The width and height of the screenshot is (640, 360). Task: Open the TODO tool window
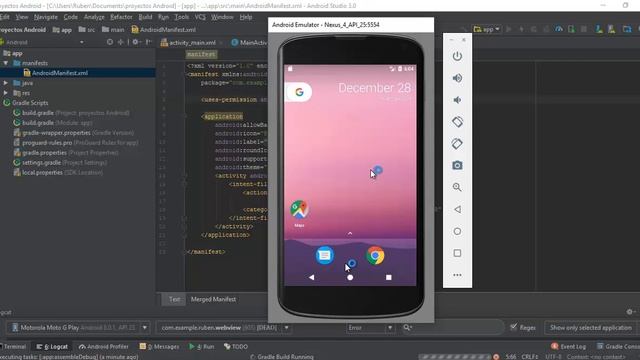[x=236, y=347]
